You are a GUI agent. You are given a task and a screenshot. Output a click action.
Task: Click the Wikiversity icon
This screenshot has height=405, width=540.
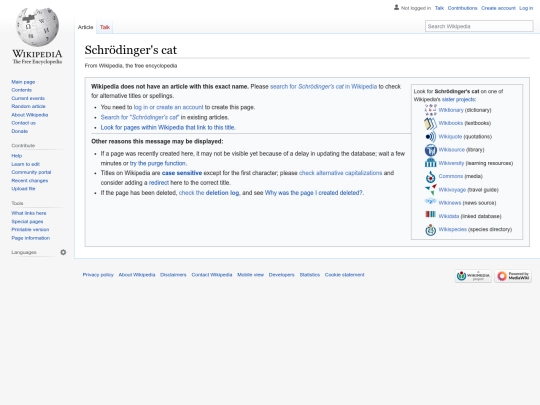430,163
